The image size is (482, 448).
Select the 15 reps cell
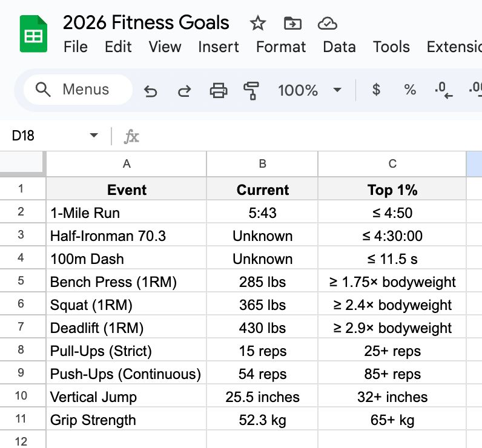(262, 350)
